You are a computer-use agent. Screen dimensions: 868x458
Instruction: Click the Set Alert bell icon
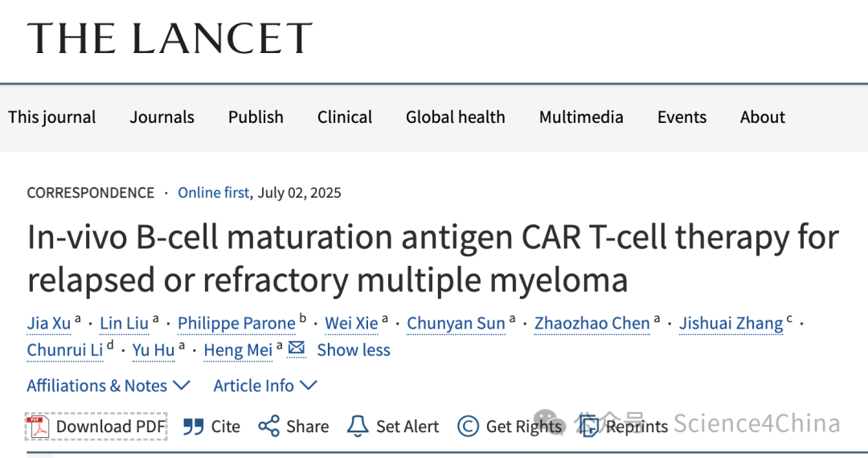pyautogui.click(x=358, y=427)
